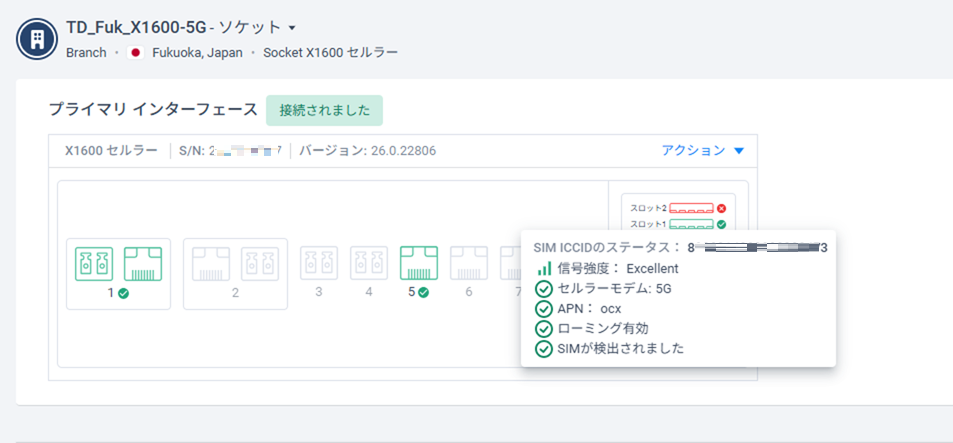Open the ソケット dropdown arrow beside site name
Viewport: 953px width, 443px height.
click(x=292, y=28)
